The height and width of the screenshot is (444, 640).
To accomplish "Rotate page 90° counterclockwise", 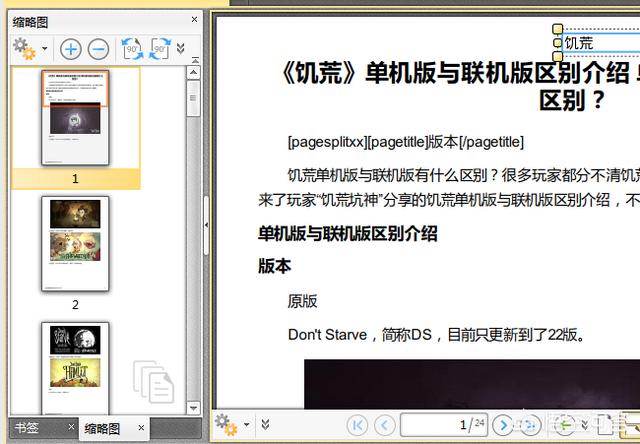I will tap(133, 49).
